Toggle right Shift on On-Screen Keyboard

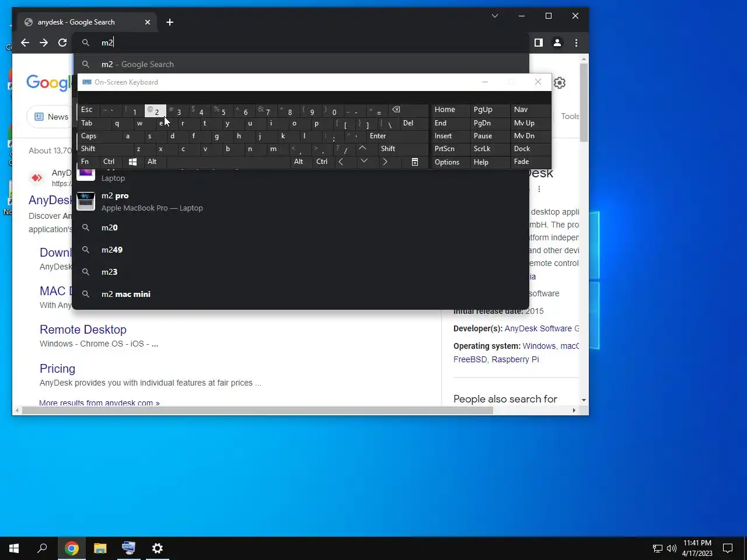(x=403, y=149)
